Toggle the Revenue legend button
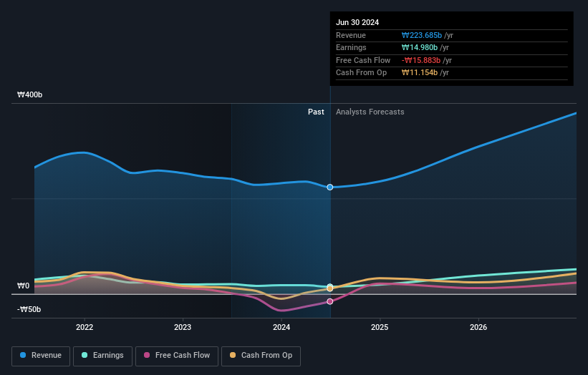The image size is (588, 375). tap(41, 356)
